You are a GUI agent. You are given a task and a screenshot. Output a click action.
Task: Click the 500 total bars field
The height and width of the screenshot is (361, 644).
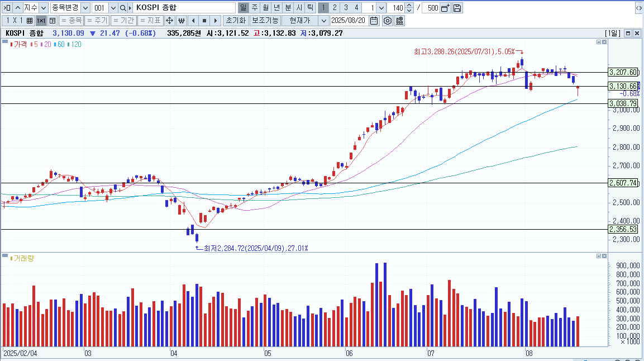[431, 8]
